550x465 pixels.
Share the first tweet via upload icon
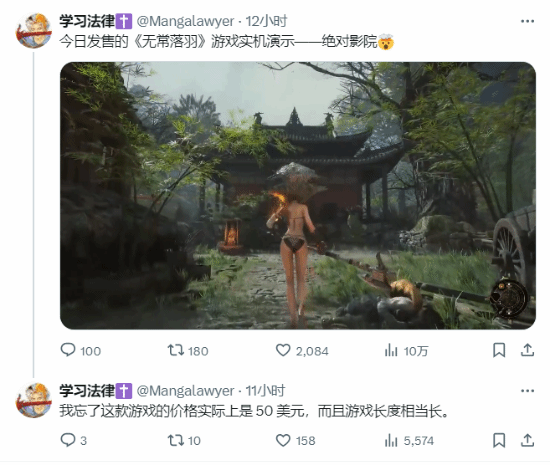click(527, 350)
